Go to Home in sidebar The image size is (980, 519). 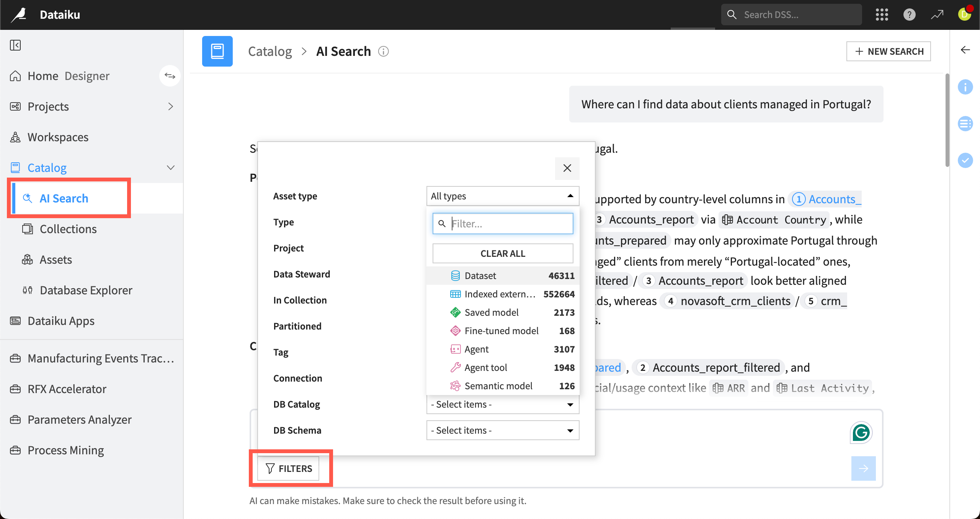click(43, 76)
